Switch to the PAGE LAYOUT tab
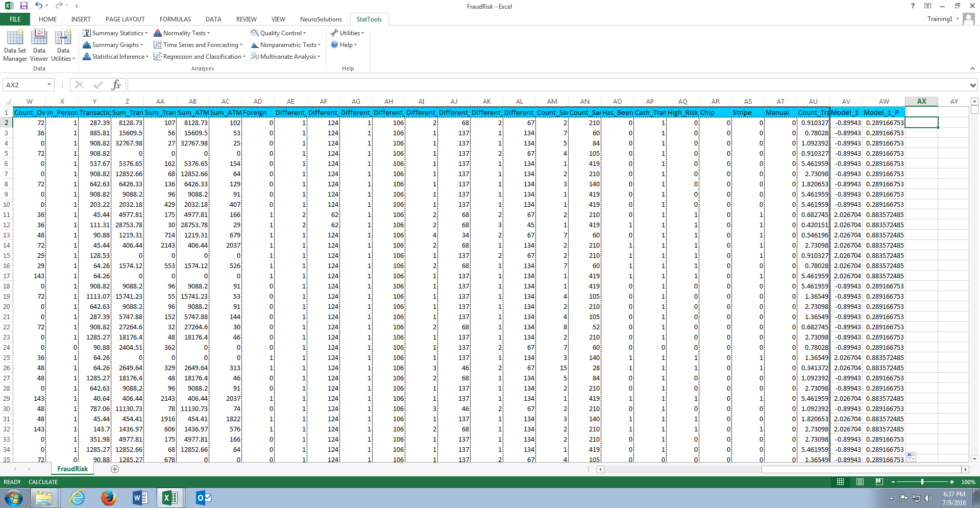 click(x=125, y=19)
